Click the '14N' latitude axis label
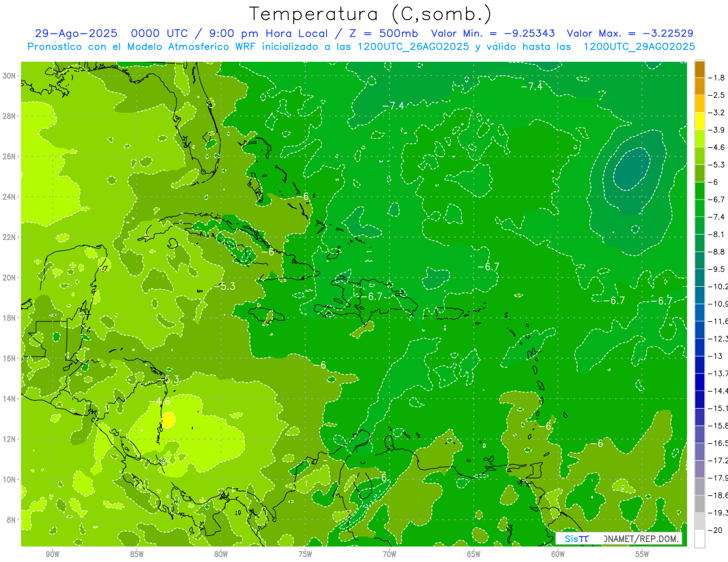The width and height of the screenshot is (728, 562). pos(10,399)
